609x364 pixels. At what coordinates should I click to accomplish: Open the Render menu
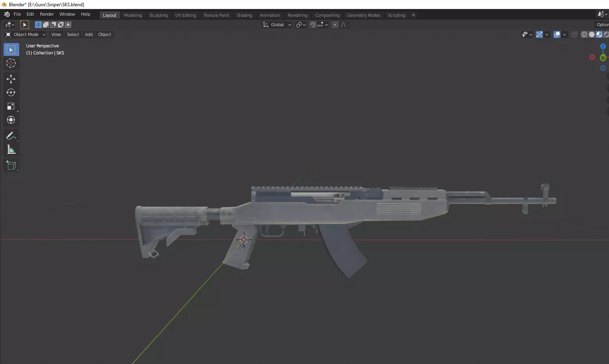point(47,14)
